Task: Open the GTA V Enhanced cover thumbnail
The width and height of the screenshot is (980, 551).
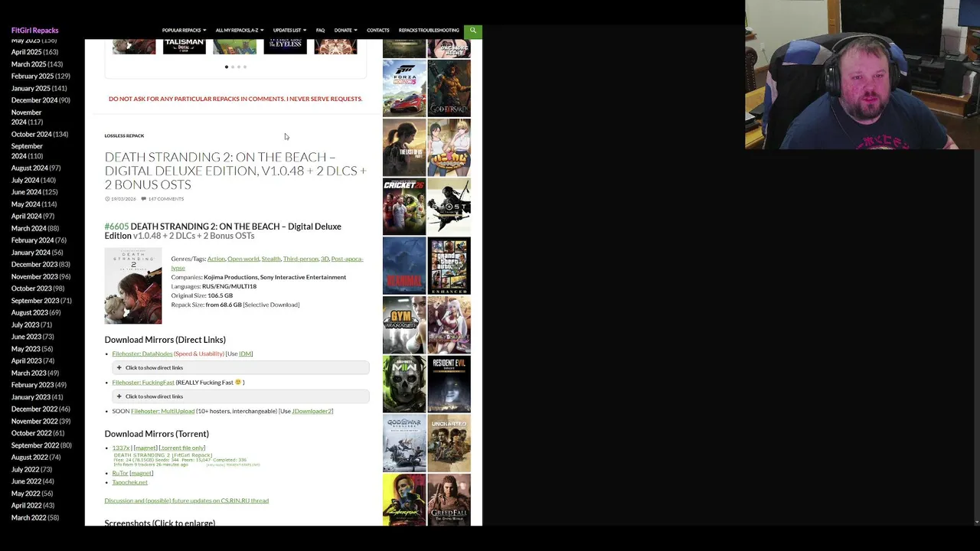Action: click(449, 266)
